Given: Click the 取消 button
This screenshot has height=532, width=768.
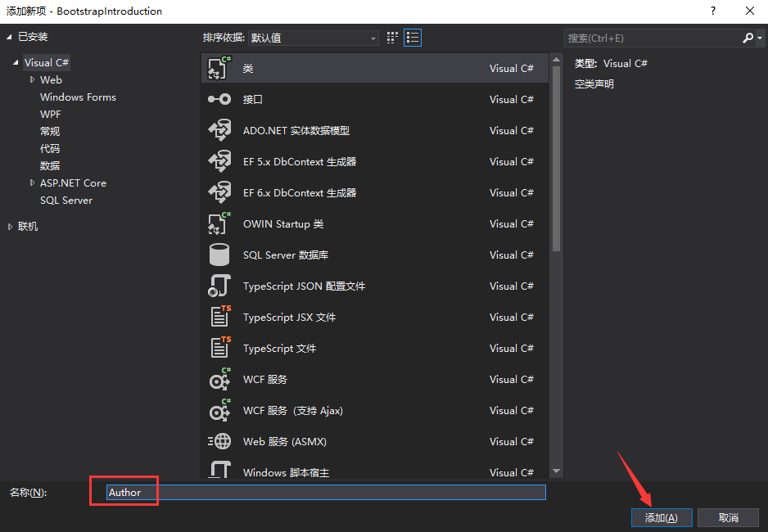Looking at the screenshot, I should coord(729,518).
